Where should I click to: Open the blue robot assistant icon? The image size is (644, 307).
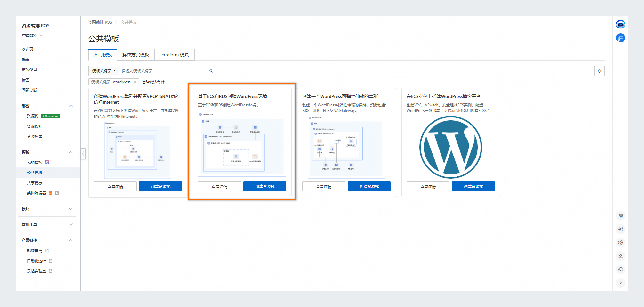[620, 24]
